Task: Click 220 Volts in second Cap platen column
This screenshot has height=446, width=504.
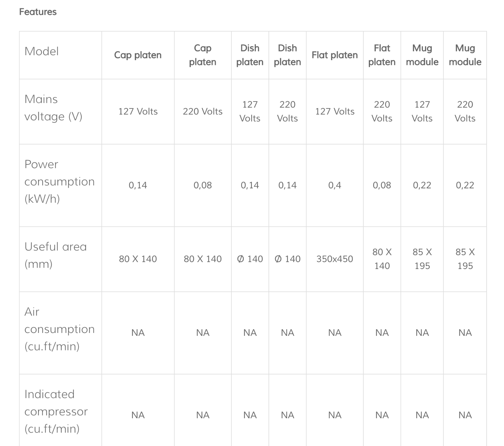Action: click(x=202, y=111)
